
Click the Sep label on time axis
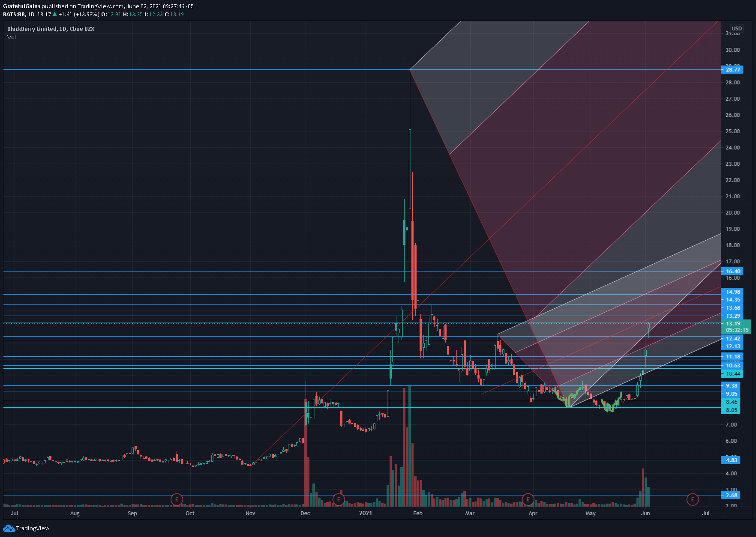pyautogui.click(x=132, y=513)
